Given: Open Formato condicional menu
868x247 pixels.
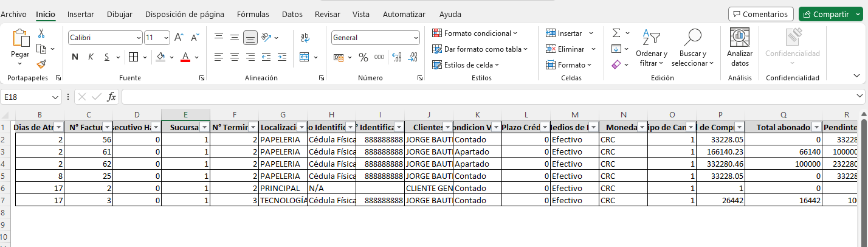Looking at the screenshot, I should pyautogui.click(x=475, y=33).
